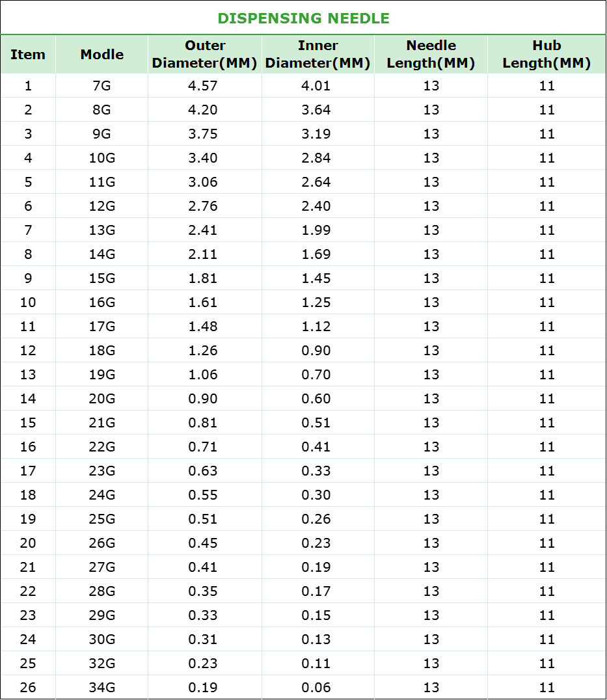Viewport: 607px width, 700px height.
Task: Click the DISPENSING NEEDLE title
Action: 303,18
